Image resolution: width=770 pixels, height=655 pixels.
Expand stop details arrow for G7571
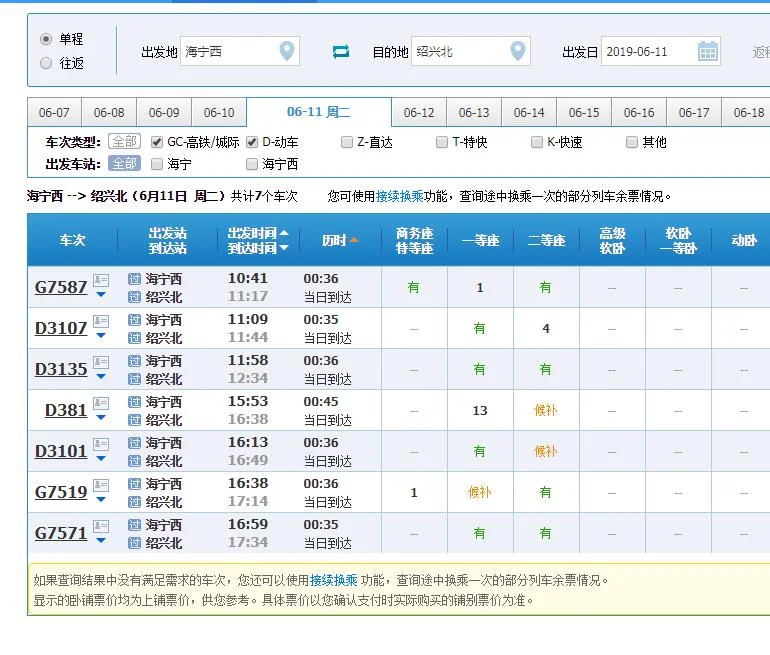click(x=101, y=541)
